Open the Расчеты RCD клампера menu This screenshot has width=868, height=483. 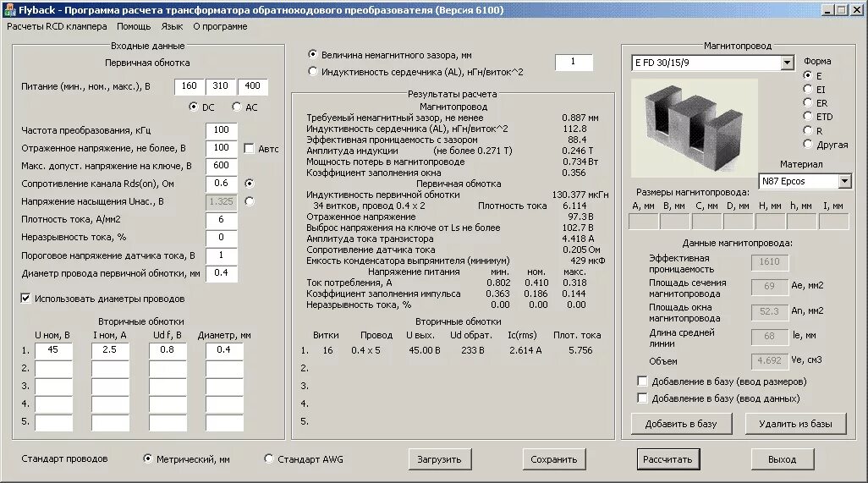click(x=57, y=26)
